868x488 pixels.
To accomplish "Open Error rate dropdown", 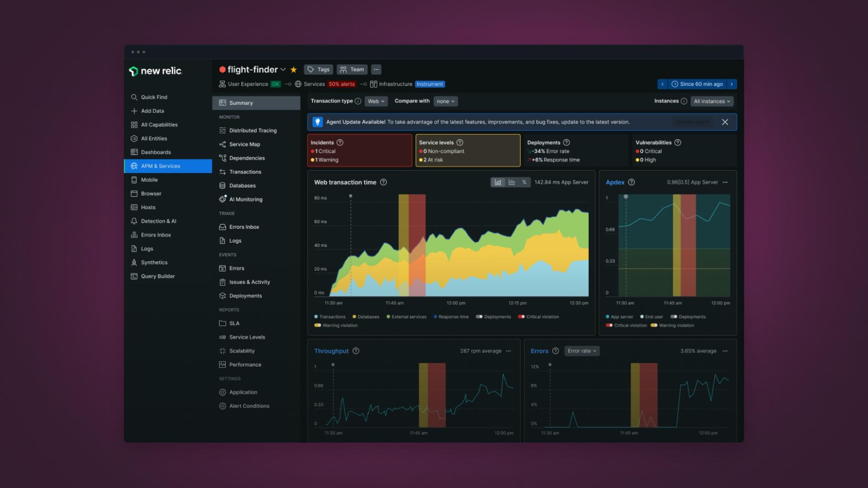I will point(582,351).
